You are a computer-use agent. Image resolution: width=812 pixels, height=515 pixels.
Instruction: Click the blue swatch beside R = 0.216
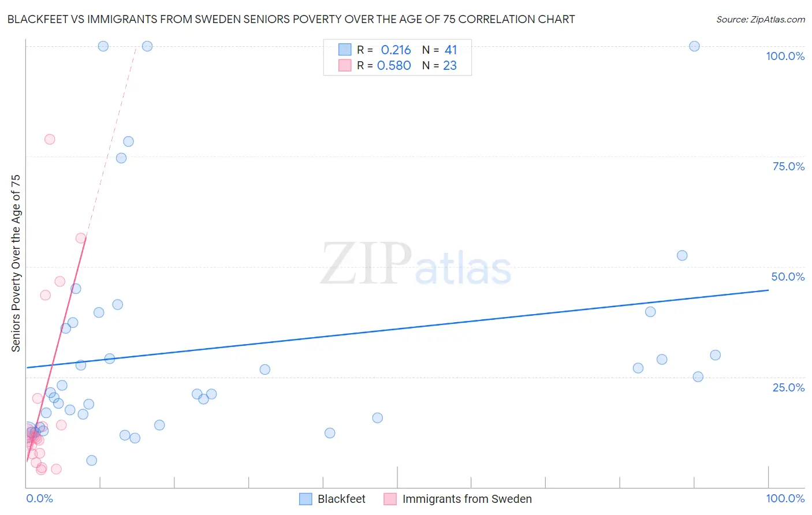[x=345, y=50]
